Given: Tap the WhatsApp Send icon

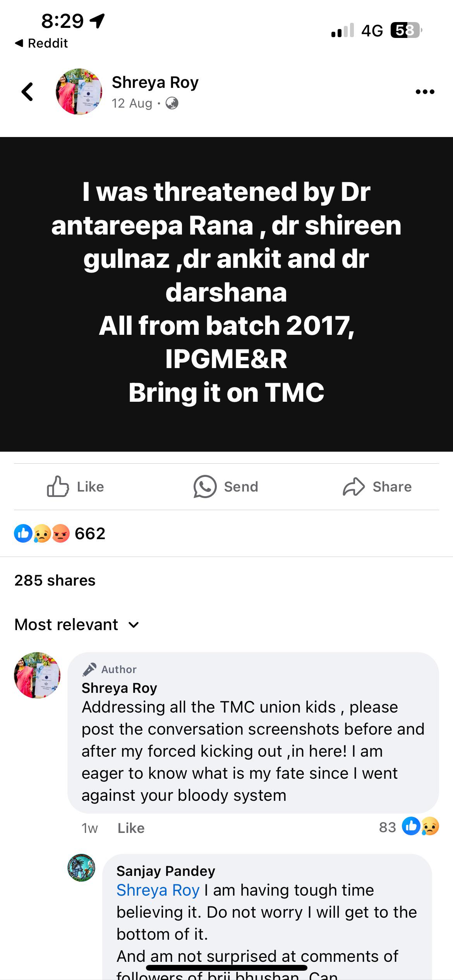Looking at the screenshot, I should pyautogui.click(x=205, y=486).
